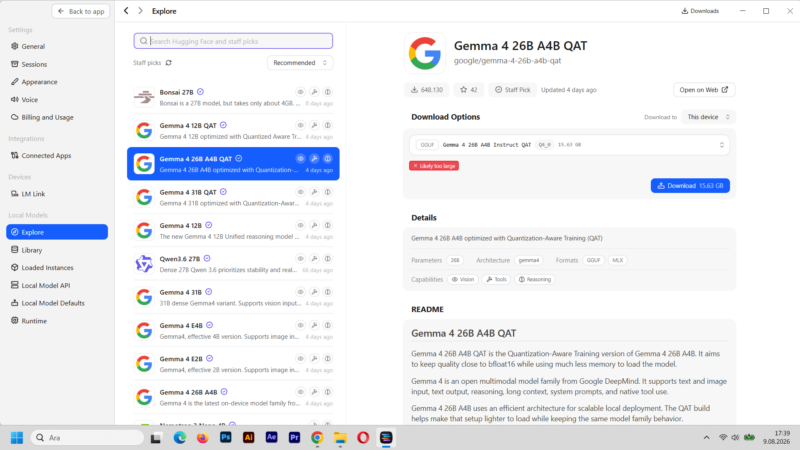Screen dimensions: 800x450
Task: Select Explore in sidebar
Action: point(57,232)
